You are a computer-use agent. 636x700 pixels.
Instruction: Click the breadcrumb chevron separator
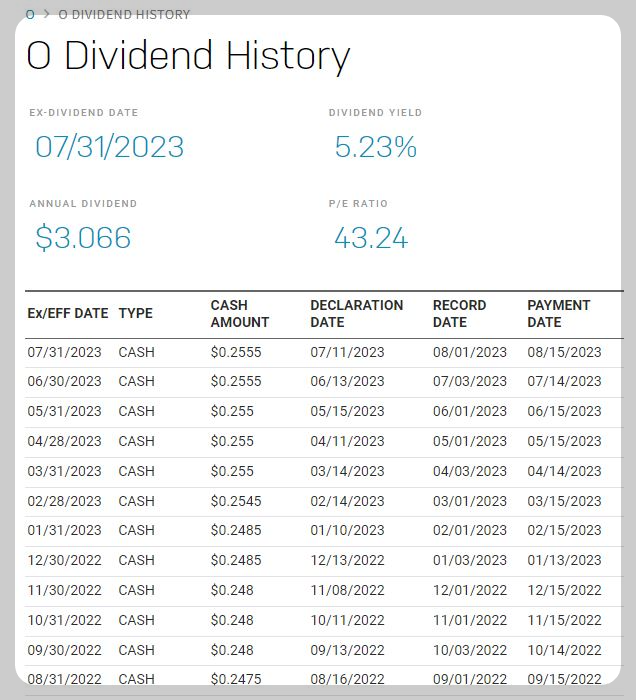46,14
